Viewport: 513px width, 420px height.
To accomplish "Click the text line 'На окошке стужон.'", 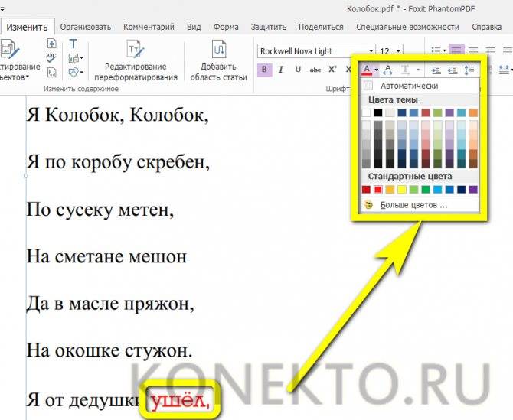I will [109, 351].
